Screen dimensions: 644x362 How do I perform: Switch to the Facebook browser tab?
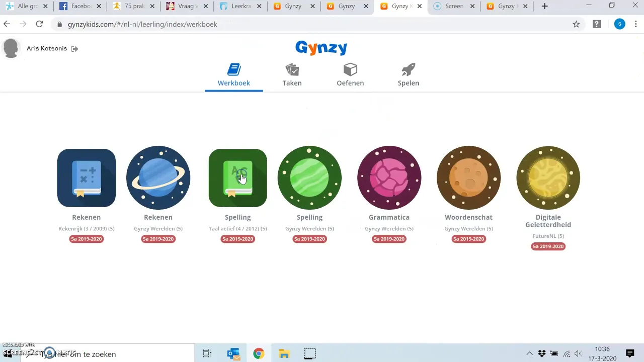[x=79, y=7]
